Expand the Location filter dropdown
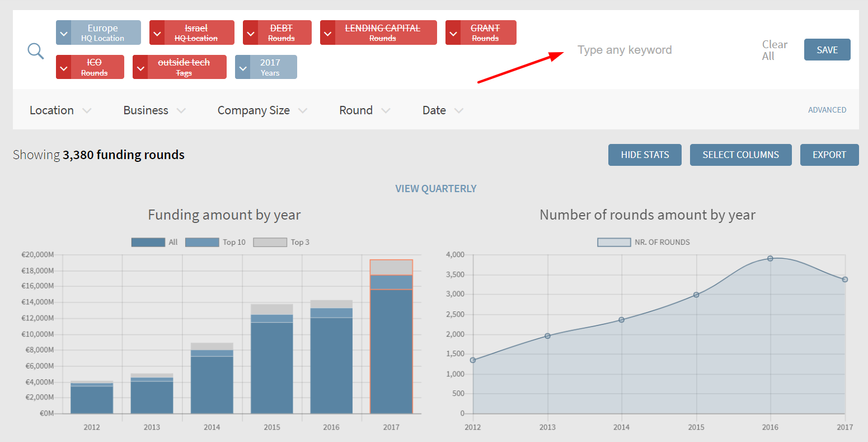The image size is (868, 442). click(x=60, y=110)
